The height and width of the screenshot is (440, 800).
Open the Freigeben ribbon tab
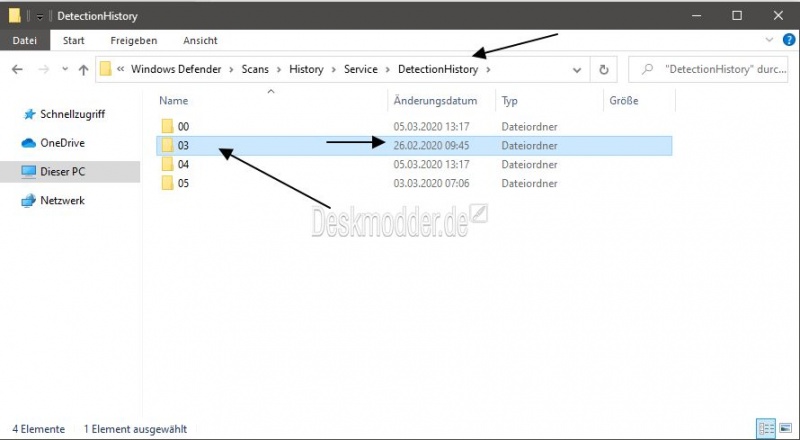[133, 40]
